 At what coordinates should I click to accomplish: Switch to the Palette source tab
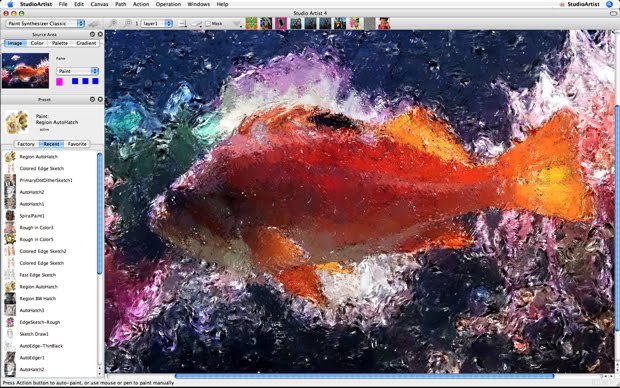pyautogui.click(x=60, y=43)
